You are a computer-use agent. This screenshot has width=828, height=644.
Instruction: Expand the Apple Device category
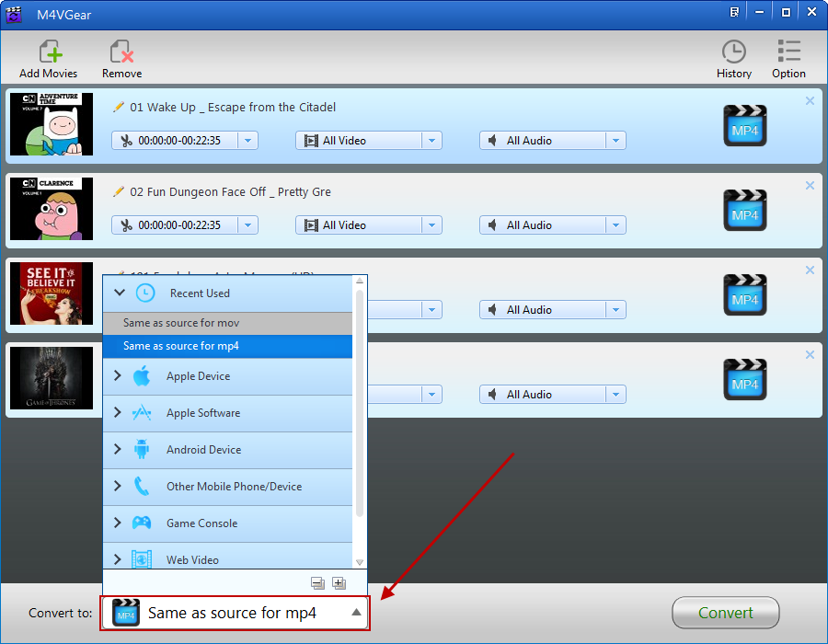tap(118, 375)
